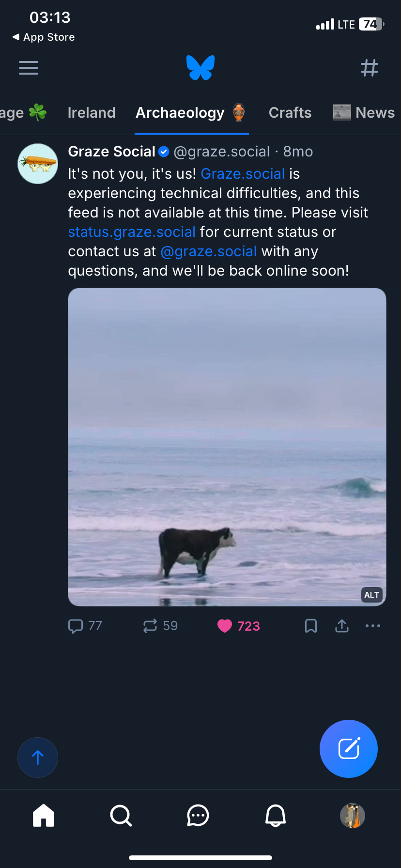Tap the Bluesky butterfly logo
Viewport: 401px width, 868px height.
coord(200,67)
